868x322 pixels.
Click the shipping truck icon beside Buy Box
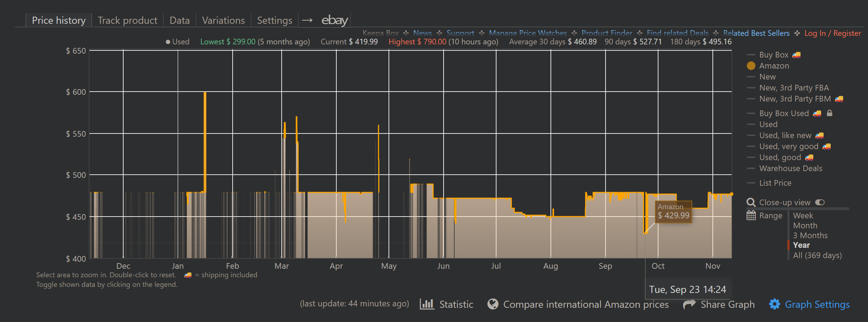click(x=797, y=55)
